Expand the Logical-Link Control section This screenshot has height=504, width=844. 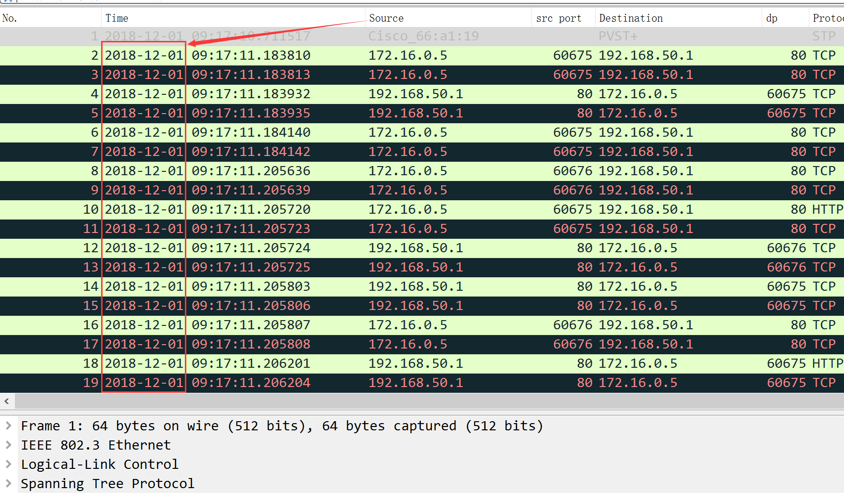pos(9,464)
